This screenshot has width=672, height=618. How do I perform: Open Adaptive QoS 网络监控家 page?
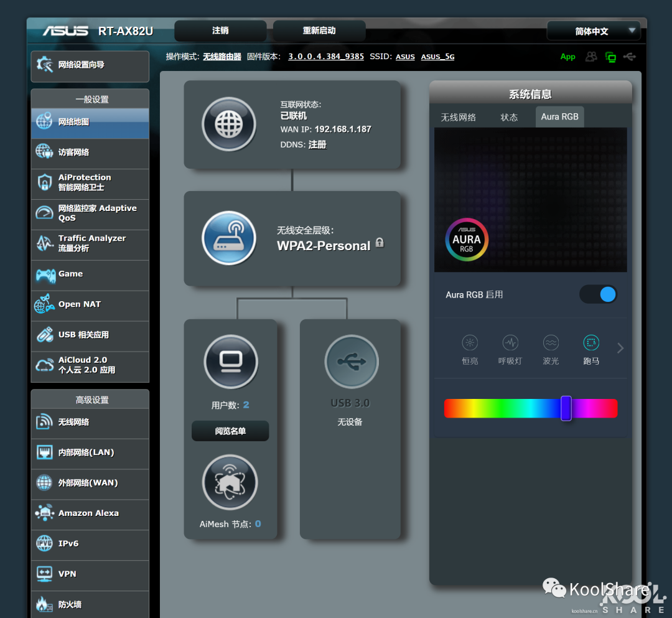(x=90, y=213)
